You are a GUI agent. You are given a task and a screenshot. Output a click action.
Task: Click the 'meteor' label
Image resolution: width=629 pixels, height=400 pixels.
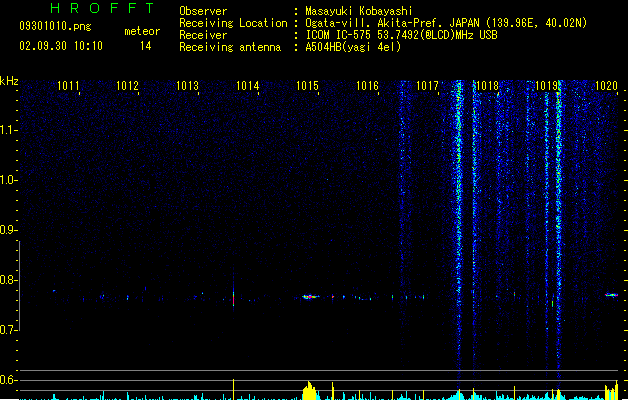click(x=142, y=31)
